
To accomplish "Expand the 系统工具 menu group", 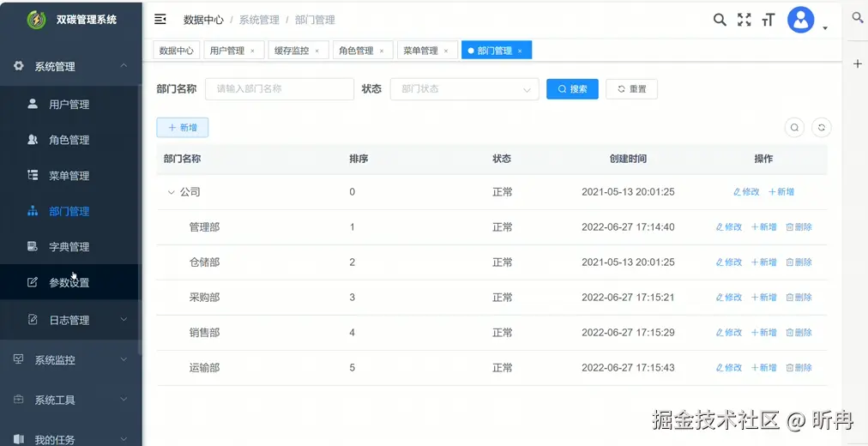I will pos(71,400).
